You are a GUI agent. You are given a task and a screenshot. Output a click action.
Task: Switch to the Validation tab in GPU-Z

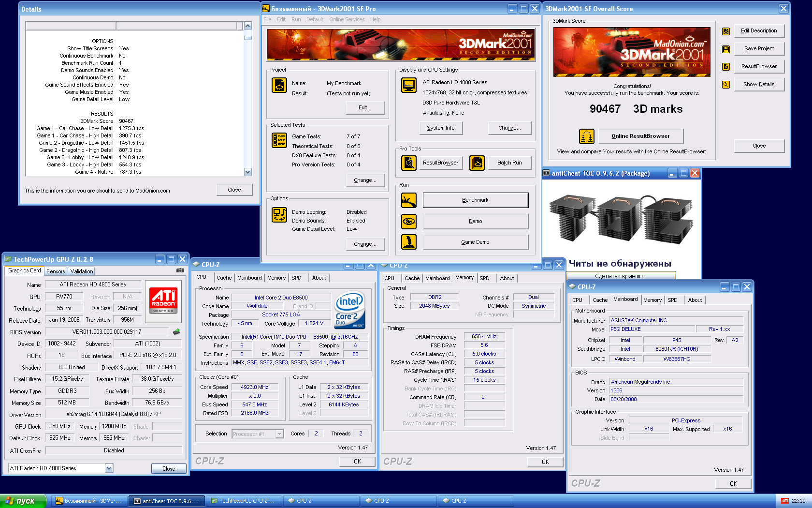tap(81, 271)
